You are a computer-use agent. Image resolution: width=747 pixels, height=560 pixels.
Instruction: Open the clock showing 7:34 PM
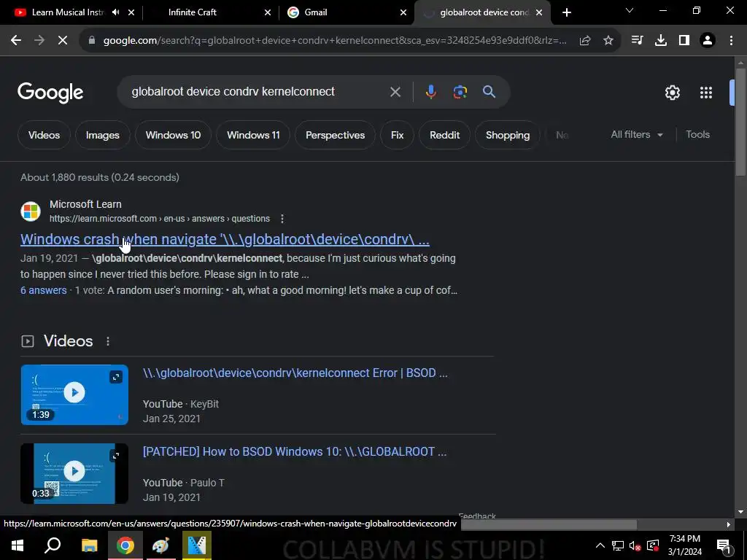click(684, 545)
